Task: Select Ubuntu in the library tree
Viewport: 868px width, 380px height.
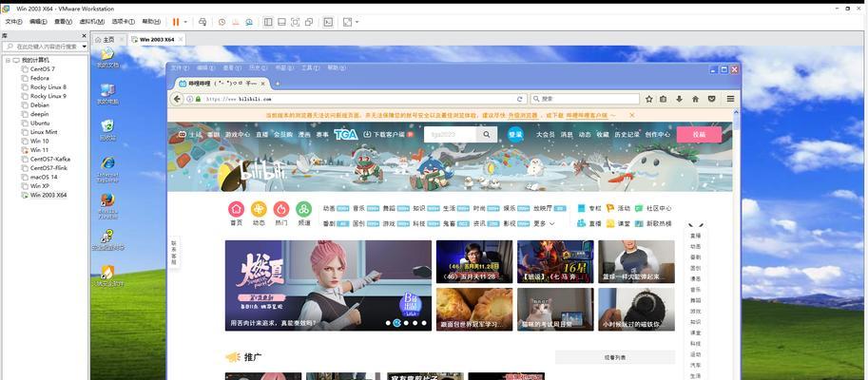Action: click(40, 123)
